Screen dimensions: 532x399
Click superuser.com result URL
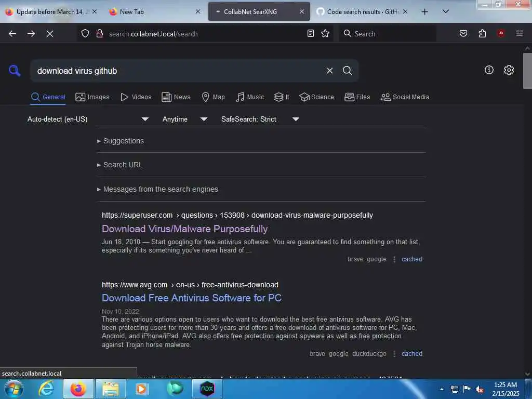pyautogui.click(x=237, y=215)
